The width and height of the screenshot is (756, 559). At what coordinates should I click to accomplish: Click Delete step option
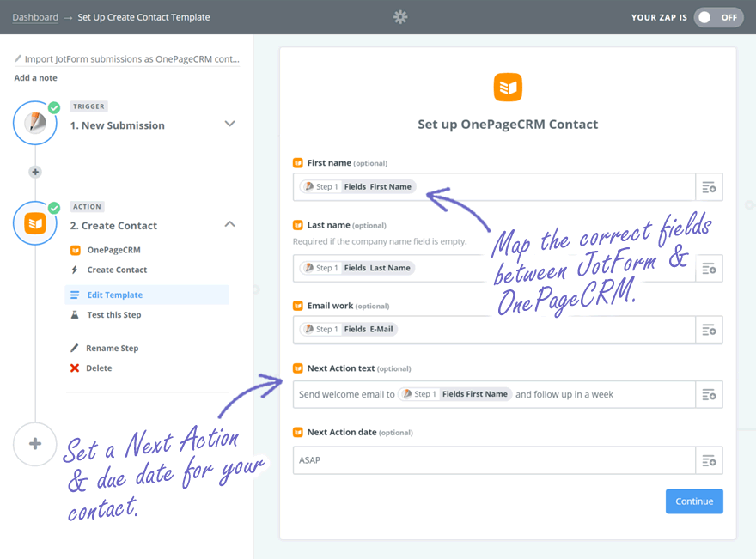coord(99,368)
